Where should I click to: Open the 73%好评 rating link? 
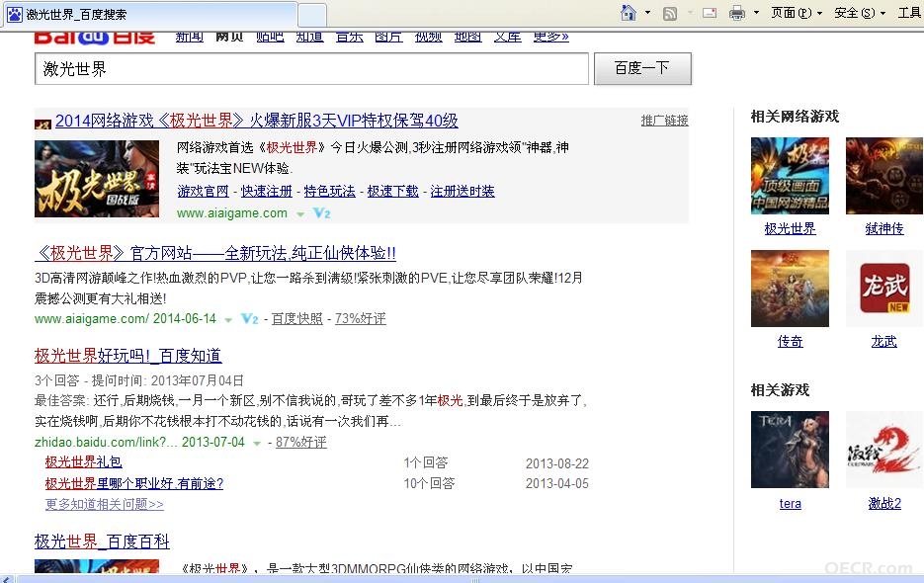click(x=360, y=319)
